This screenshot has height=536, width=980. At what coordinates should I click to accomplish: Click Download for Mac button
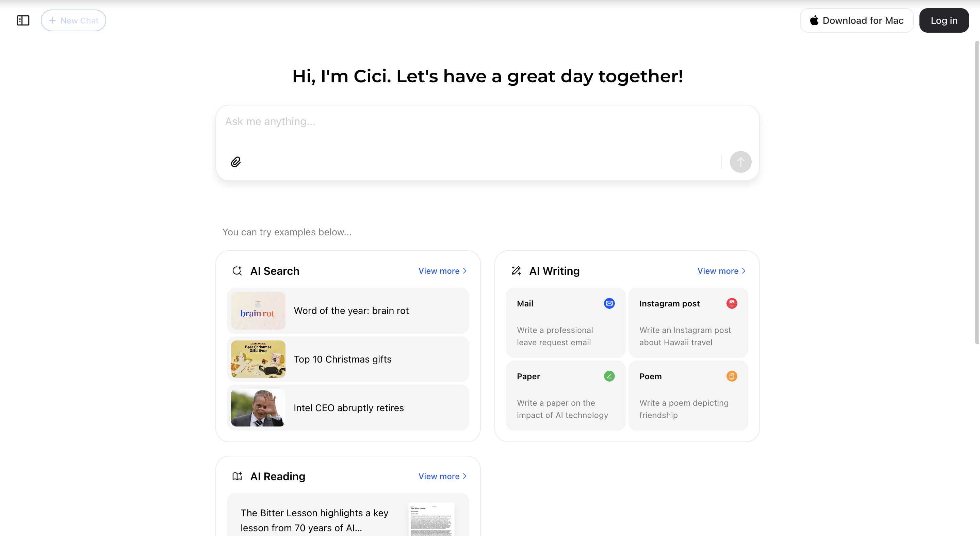856,20
